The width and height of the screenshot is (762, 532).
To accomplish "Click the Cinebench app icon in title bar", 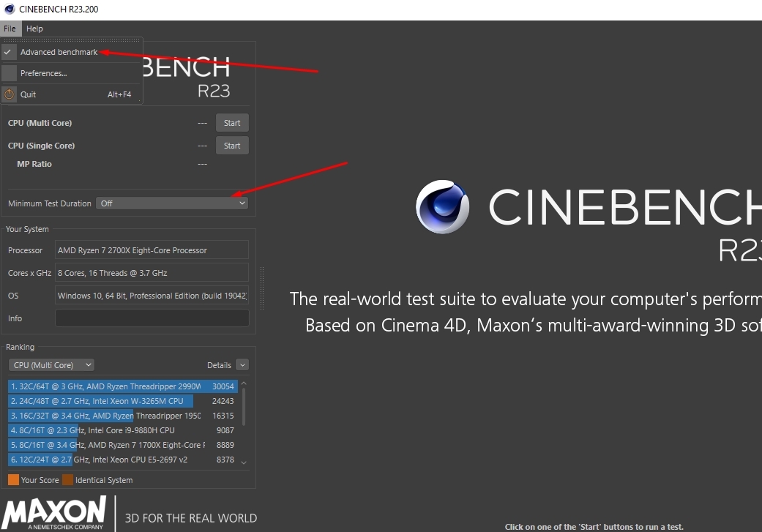I will pyautogui.click(x=10, y=10).
